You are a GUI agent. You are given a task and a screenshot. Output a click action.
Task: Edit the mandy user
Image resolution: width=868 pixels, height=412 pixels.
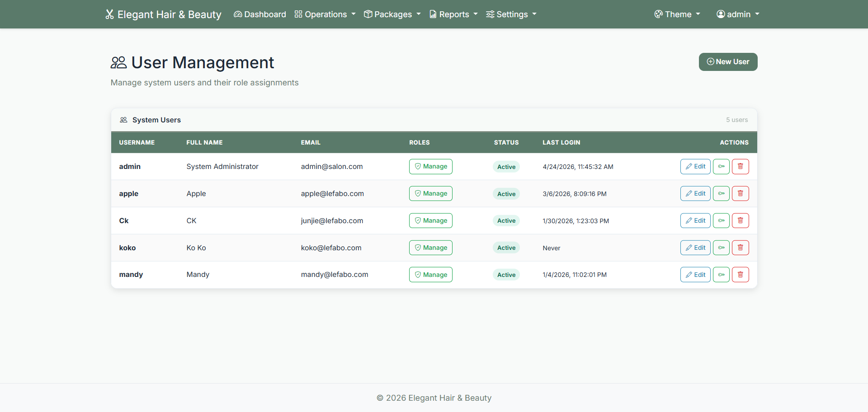pyautogui.click(x=695, y=275)
